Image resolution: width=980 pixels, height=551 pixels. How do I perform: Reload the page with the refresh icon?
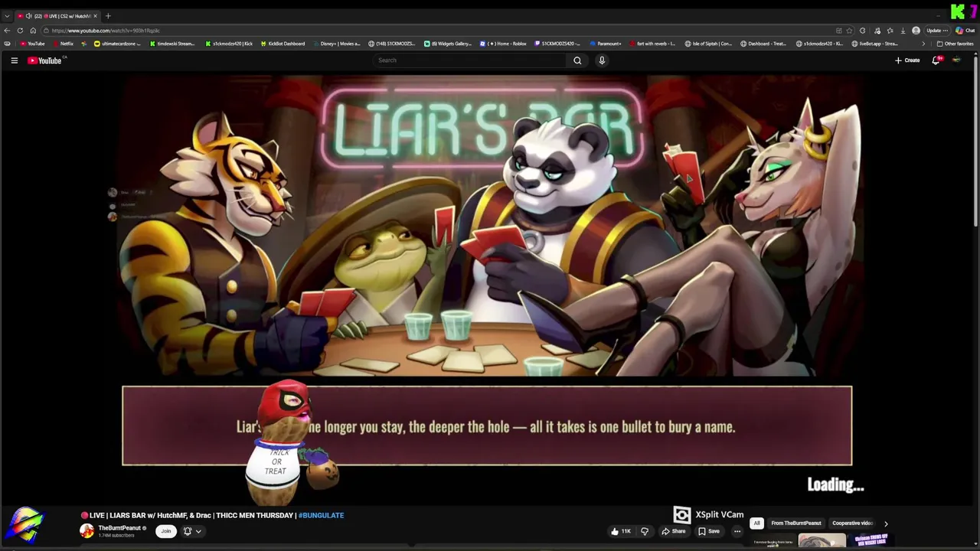pos(20,31)
